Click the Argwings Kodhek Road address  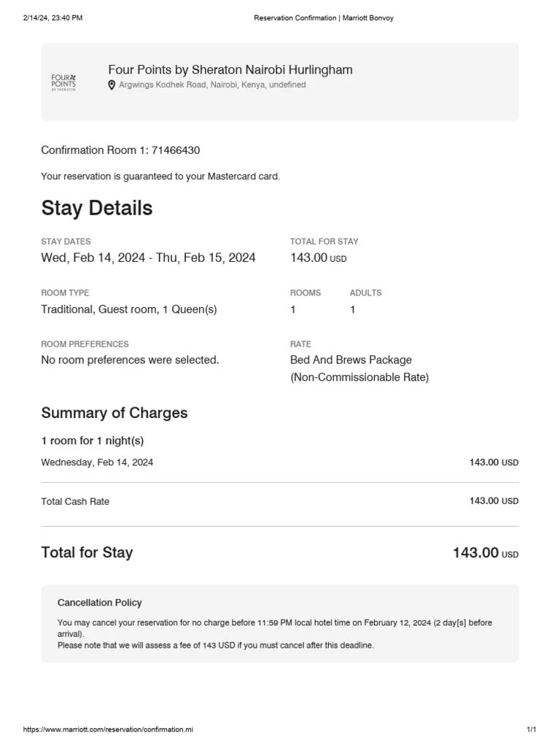pos(212,85)
